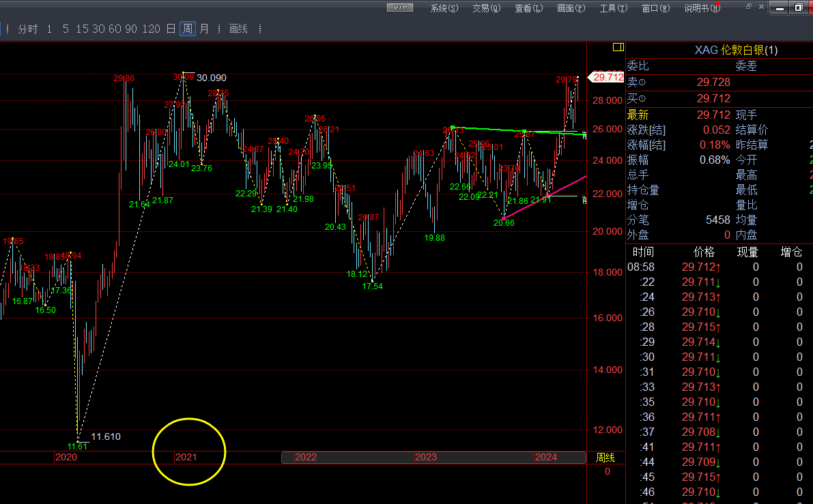
Task: Open the 画线 drawing tools
Action: point(238,29)
